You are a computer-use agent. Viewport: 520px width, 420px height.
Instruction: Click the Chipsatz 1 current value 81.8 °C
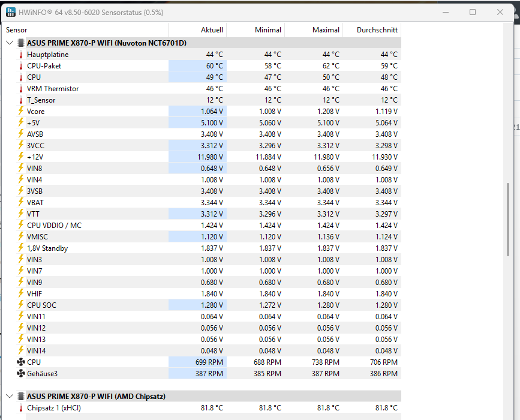[x=212, y=408]
